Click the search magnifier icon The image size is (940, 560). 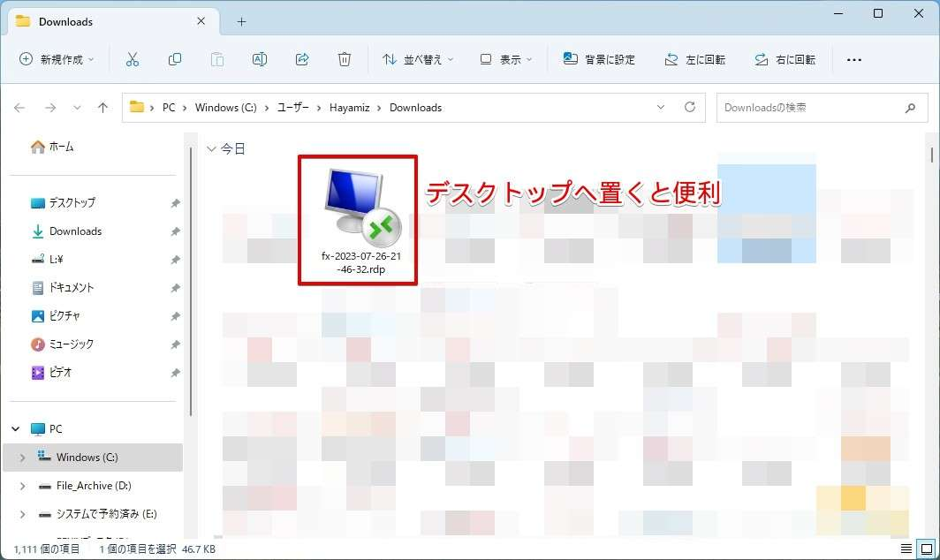click(911, 108)
